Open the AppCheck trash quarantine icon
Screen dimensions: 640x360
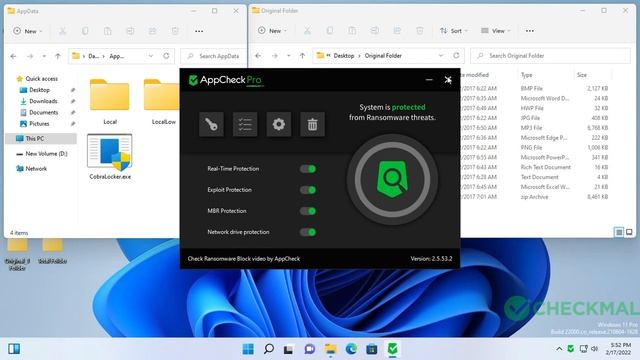(x=312, y=124)
